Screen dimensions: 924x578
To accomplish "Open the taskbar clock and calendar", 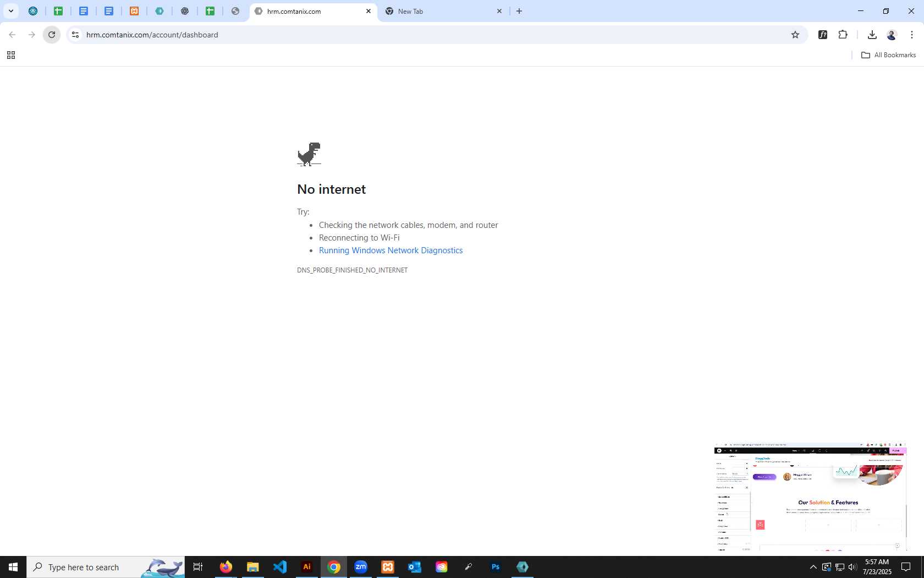I will pyautogui.click(x=877, y=567).
